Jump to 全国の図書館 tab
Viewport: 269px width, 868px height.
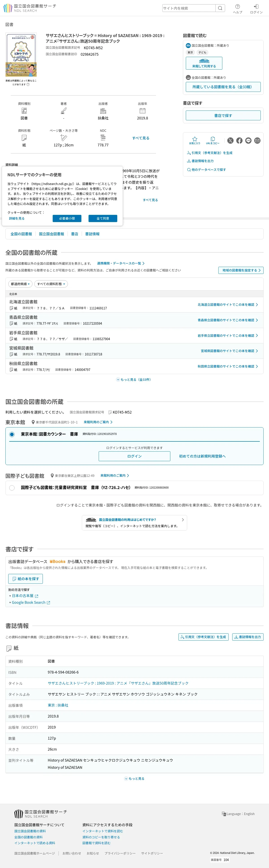(x=21, y=234)
